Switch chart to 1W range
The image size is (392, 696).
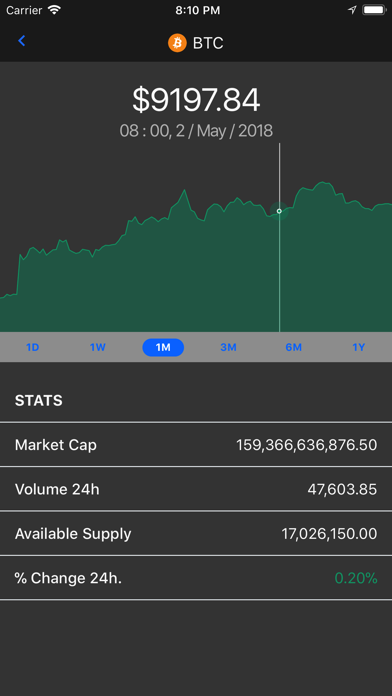[98, 347]
